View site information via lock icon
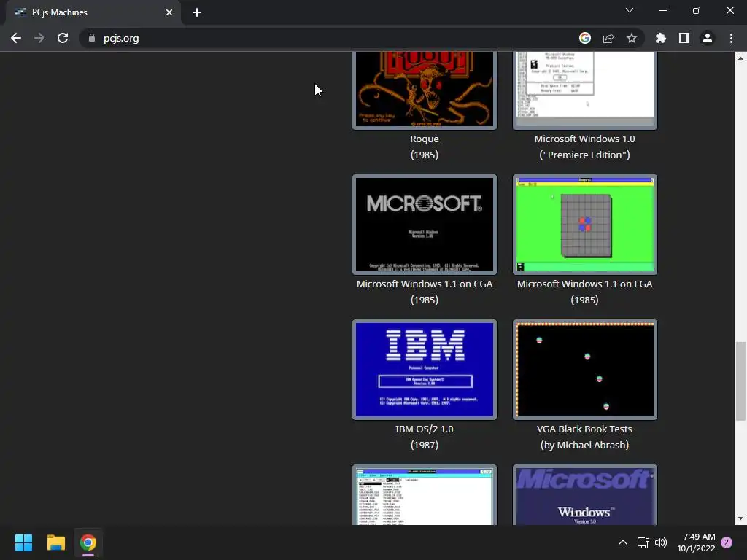 click(91, 38)
